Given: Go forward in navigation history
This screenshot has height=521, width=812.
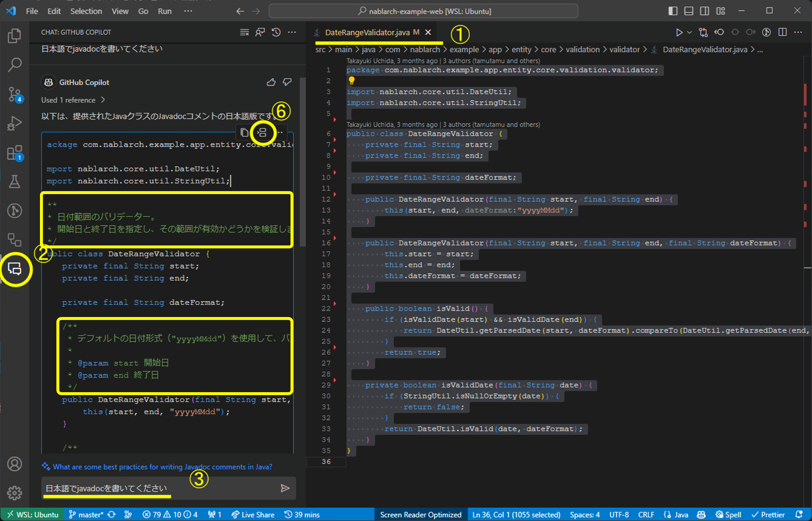Looking at the screenshot, I should [x=256, y=11].
